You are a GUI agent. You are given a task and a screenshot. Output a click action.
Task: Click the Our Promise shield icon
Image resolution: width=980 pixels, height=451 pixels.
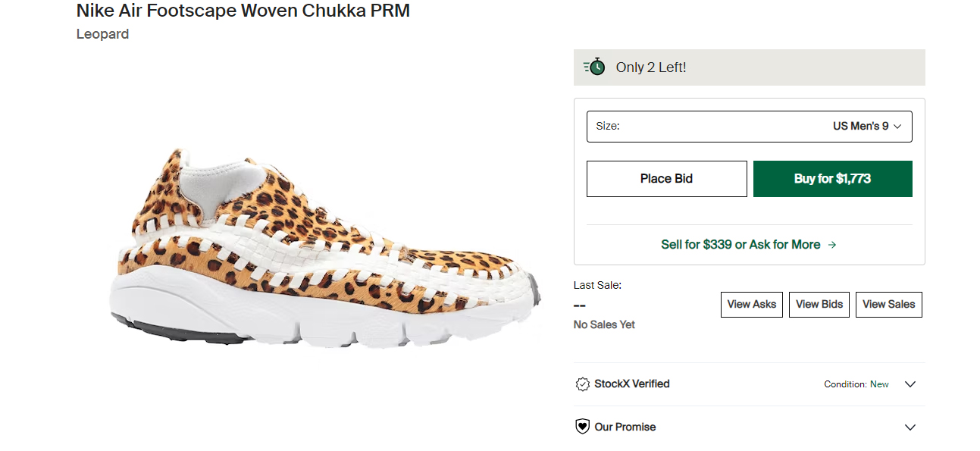tap(582, 427)
